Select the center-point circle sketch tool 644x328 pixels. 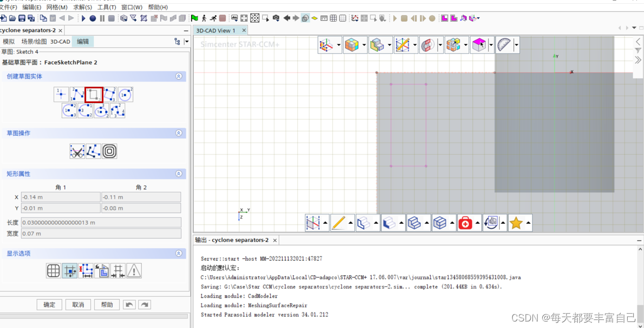pyautogui.click(x=126, y=94)
